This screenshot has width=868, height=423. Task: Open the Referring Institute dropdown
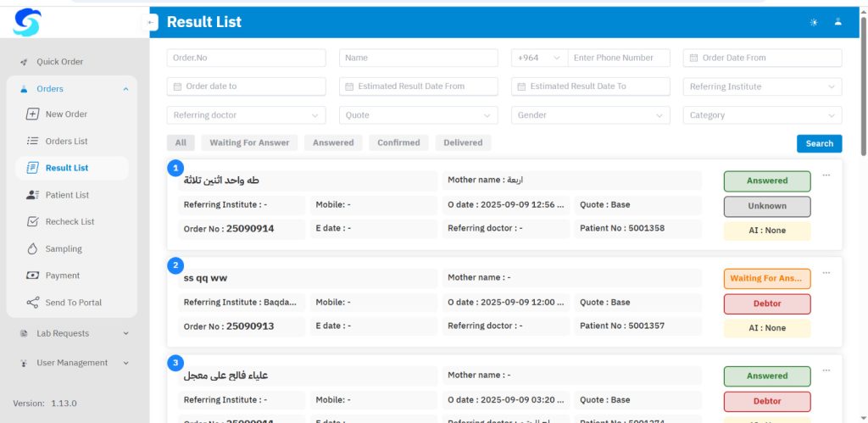(762, 86)
